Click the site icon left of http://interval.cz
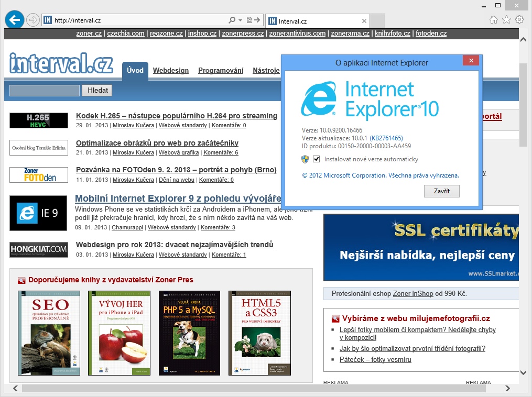Image resolution: width=532 pixels, height=397 pixels. tap(48, 20)
